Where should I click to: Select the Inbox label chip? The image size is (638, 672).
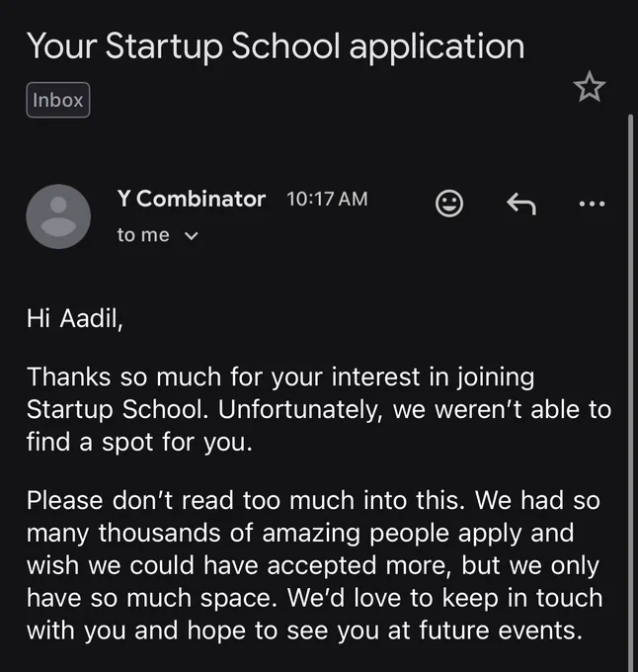[x=58, y=100]
